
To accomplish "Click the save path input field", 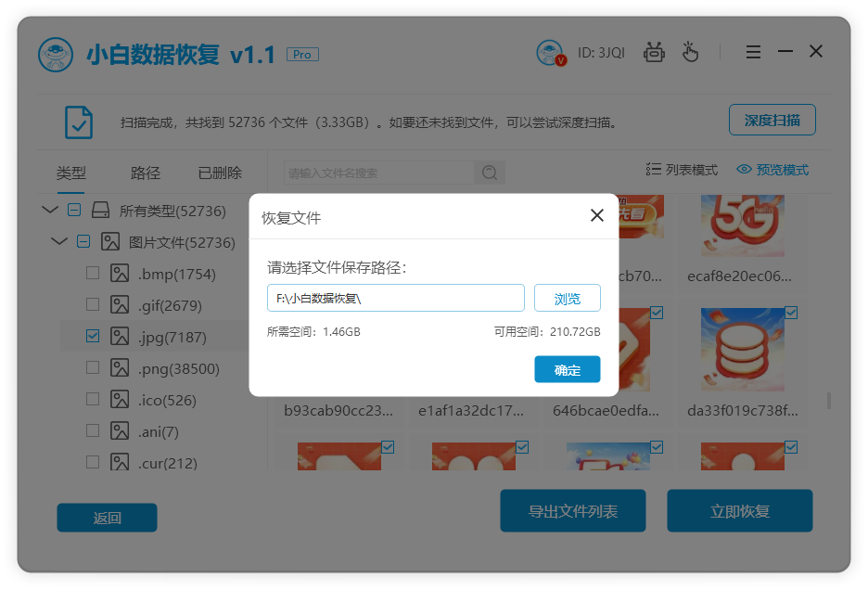I will (x=396, y=297).
